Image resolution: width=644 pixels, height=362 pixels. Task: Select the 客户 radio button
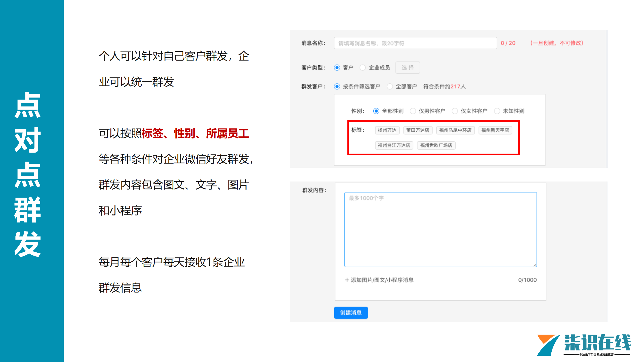point(337,68)
